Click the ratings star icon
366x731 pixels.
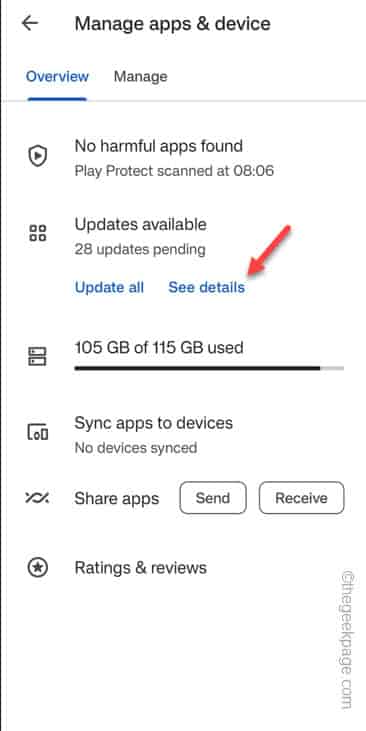pos(38,568)
